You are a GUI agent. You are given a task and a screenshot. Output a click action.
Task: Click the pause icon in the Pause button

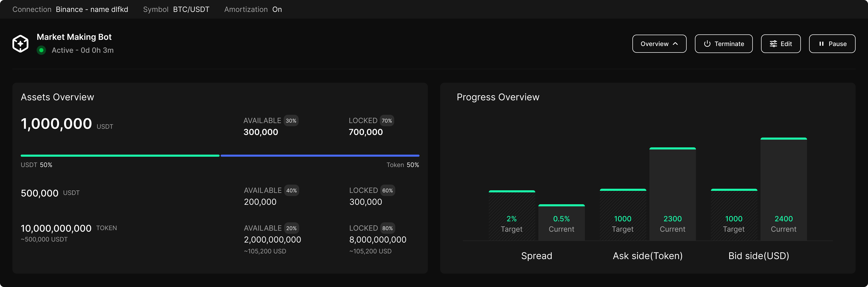(821, 43)
